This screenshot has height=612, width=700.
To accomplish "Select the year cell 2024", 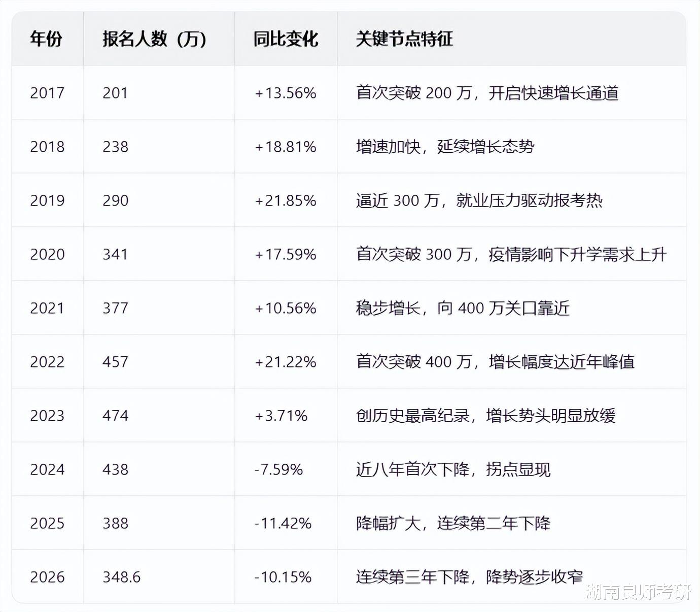I will tap(47, 469).
